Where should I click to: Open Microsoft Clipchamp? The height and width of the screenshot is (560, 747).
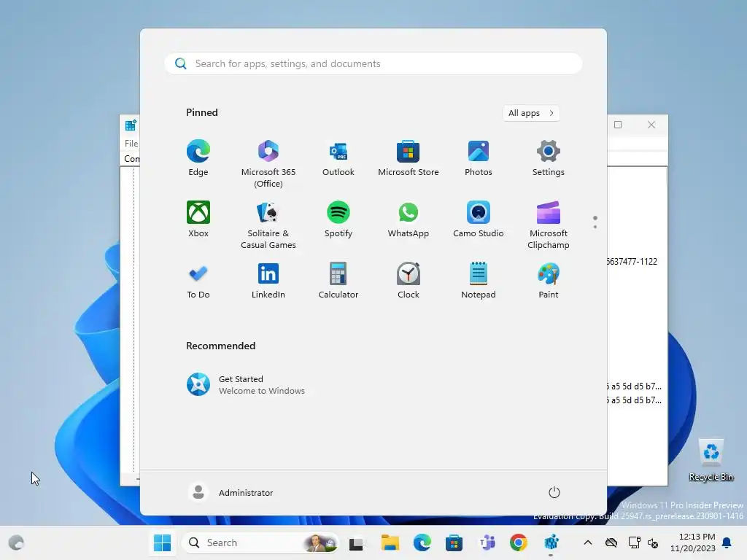coord(549,225)
